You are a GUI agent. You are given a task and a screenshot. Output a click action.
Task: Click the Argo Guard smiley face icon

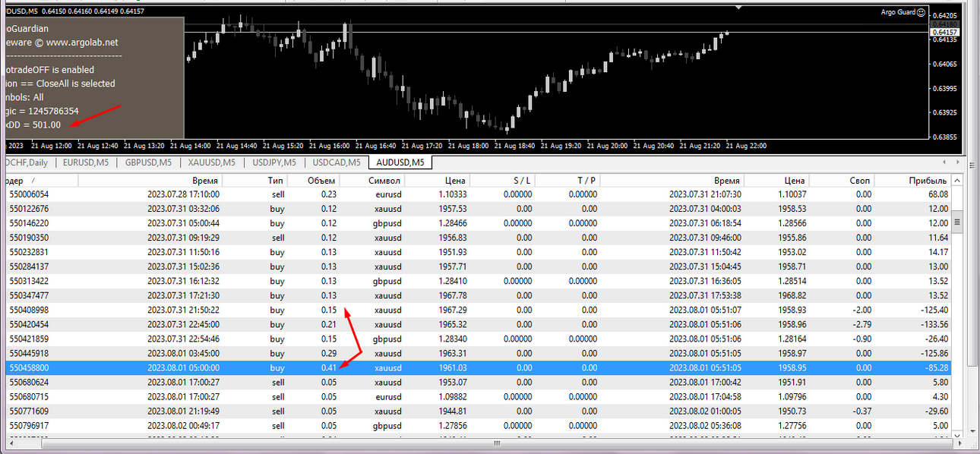coord(922,12)
